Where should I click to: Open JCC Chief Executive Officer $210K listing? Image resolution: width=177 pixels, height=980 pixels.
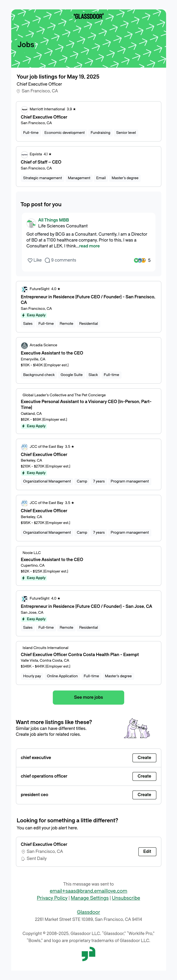pos(44,455)
